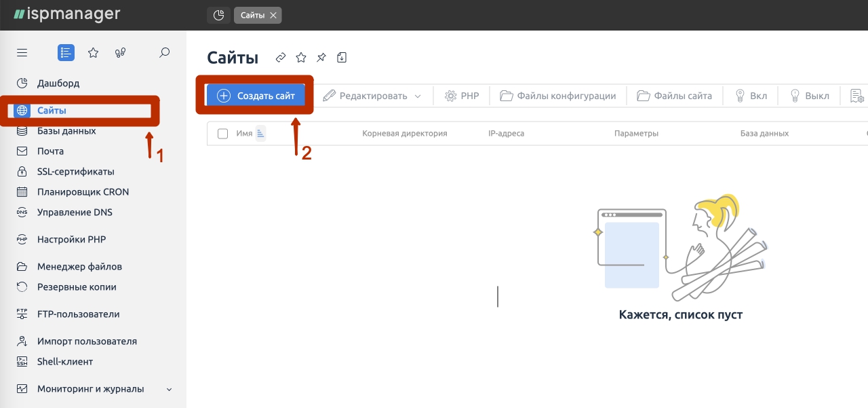Click the pin icon next to Сайты heading

point(321,58)
